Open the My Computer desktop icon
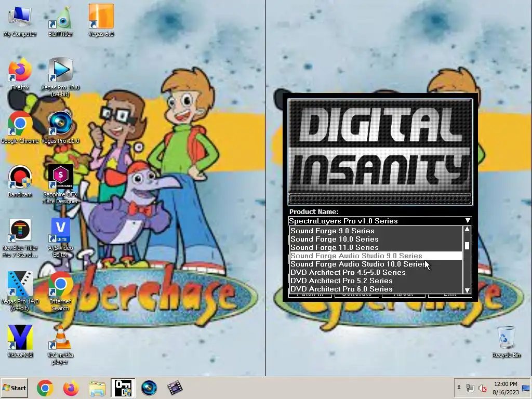Screen dimensions: 532x399 [20, 21]
